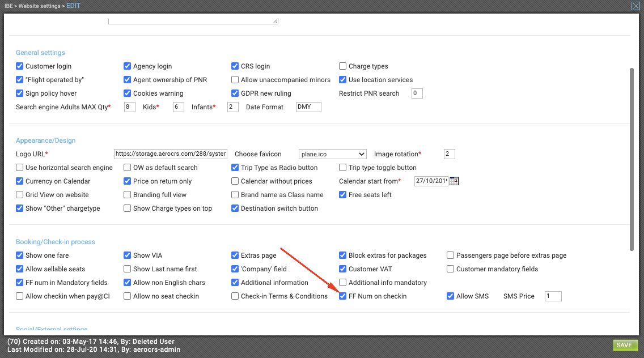Open Choose favicon dropdown
Image resolution: width=644 pixels, height=358 pixels.
tap(332, 154)
